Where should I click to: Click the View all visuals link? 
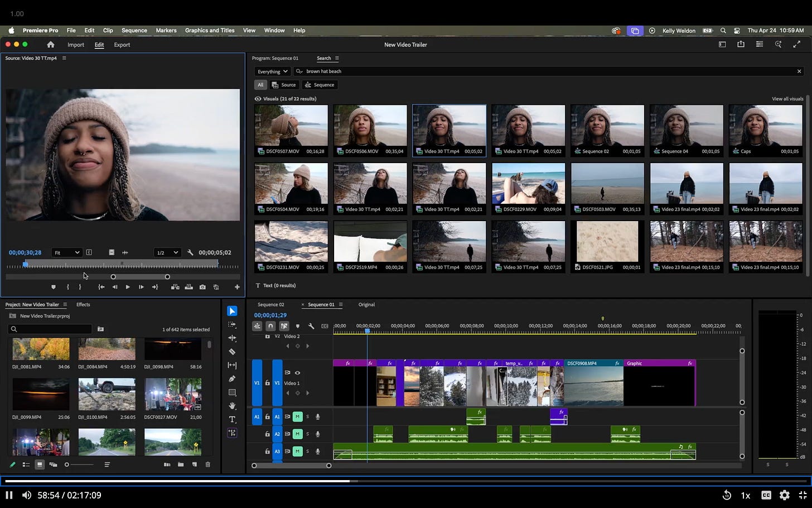click(787, 99)
